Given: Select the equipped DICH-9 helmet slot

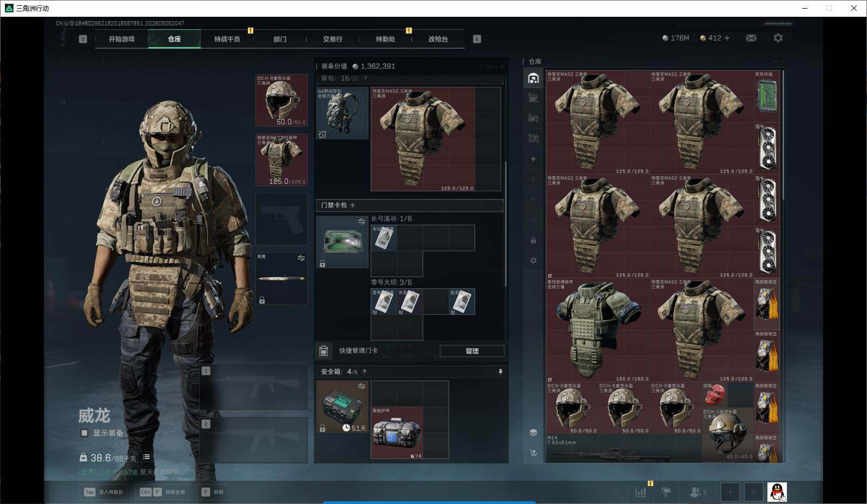Looking at the screenshot, I should [x=281, y=101].
